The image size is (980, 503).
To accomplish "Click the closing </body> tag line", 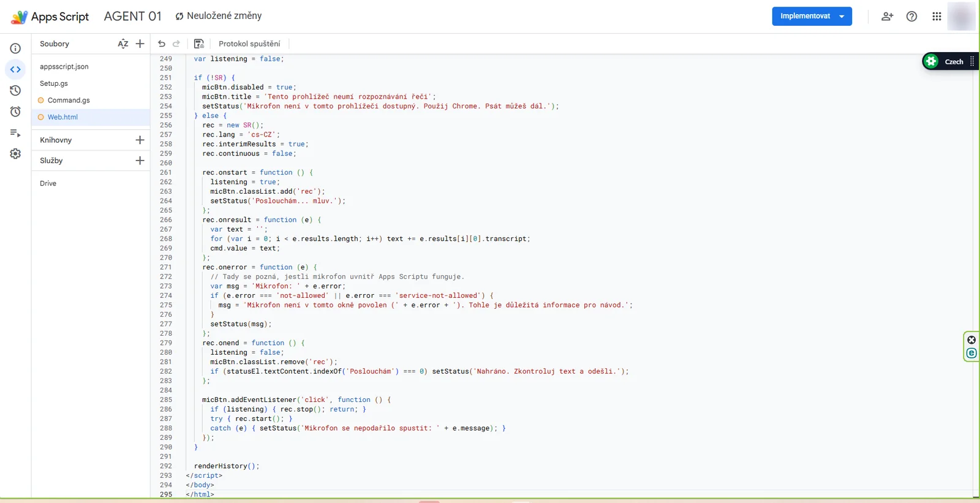I will pos(200,485).
